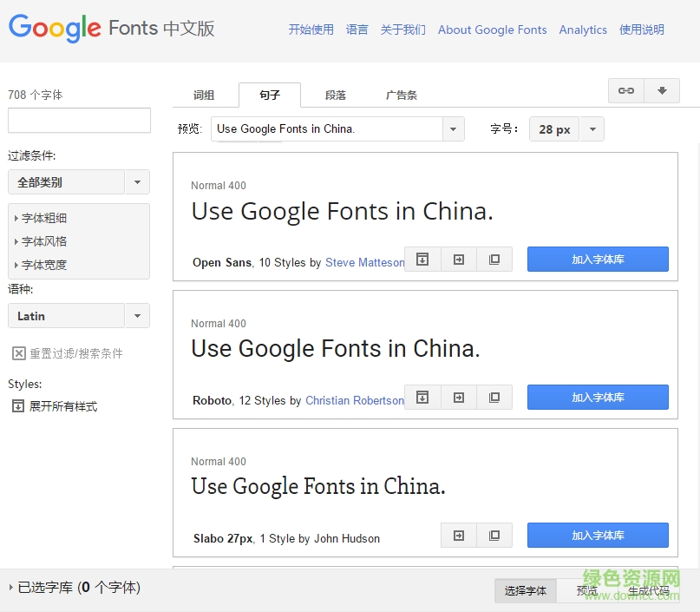
Task: Click the download icon for Roboto
Action: click(422, 397)
